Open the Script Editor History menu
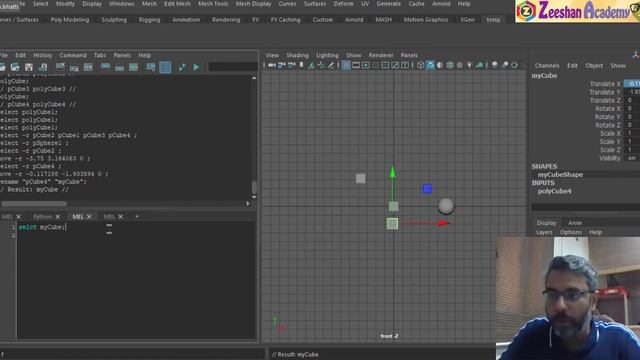Image resolution: width=640 pixels, height=360 pixels. 43,55
